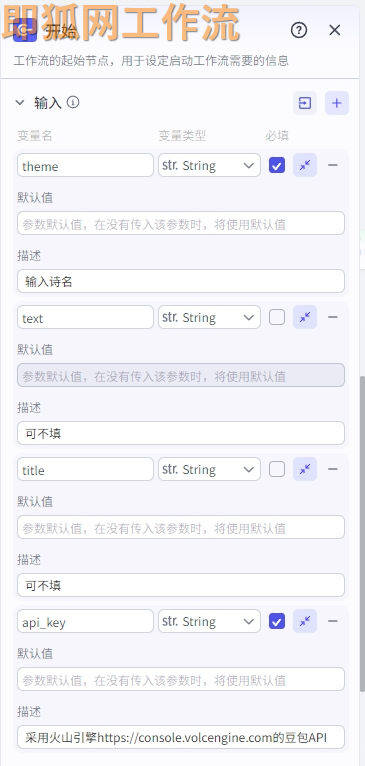Collapse the theme variable details icon
This screenshot has height=766, width=365.
pyautogui.click(x=305, y=165)
